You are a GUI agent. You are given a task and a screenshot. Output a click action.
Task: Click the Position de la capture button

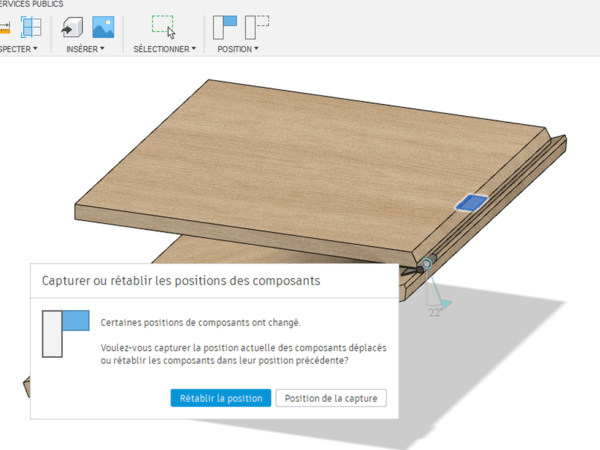tap(330, 398)
